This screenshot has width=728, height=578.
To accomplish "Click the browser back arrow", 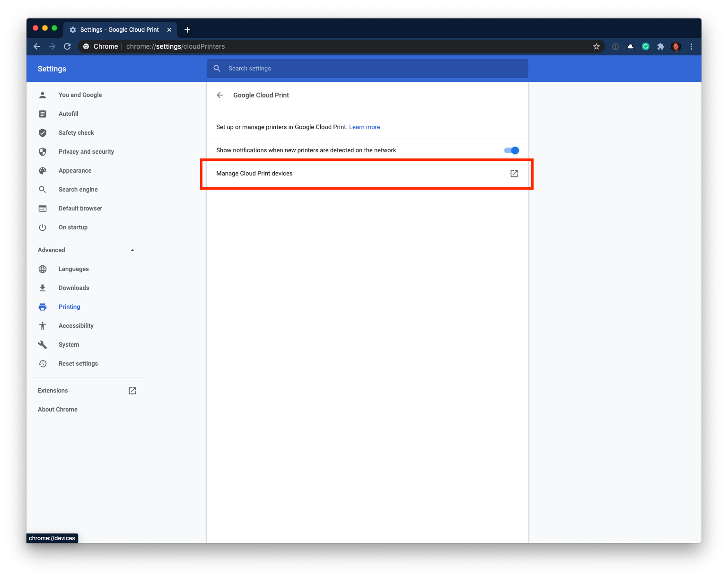I will [x=37, y=46].
